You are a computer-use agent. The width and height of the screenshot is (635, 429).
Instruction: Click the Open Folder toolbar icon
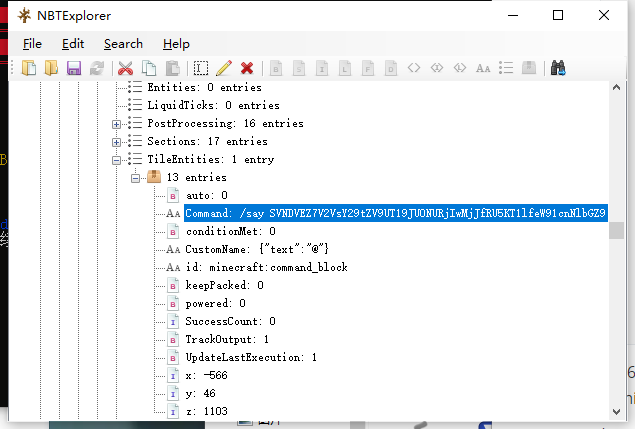tap(52, 68)
